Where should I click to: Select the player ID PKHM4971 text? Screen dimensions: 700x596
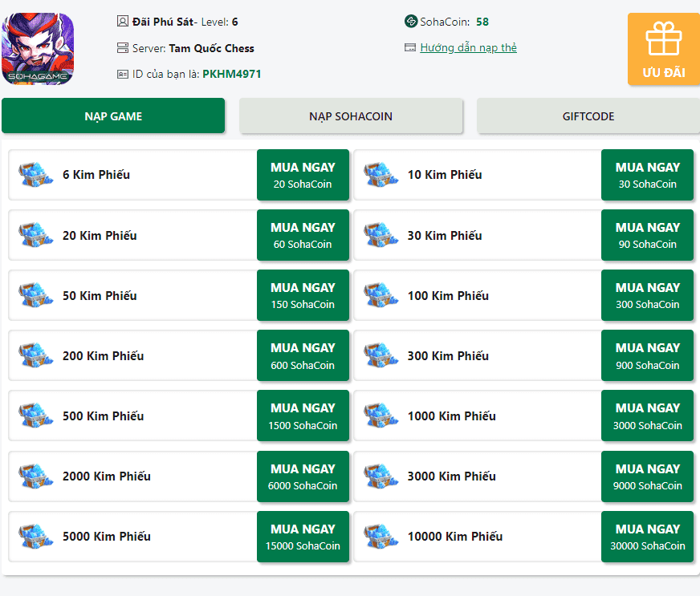(232, 74)
